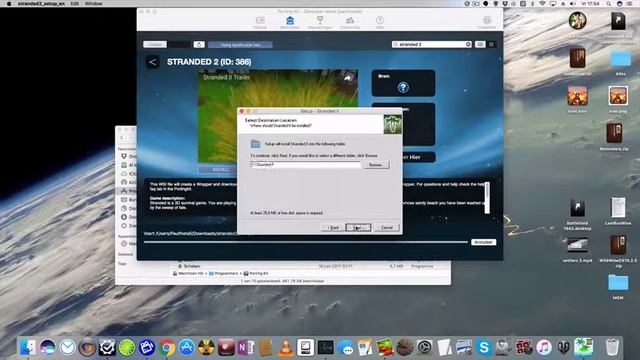Image resolution: width=640 pixels, height=360 pixels.
Task: Edit the destination folder path field
Action: pyautogui.click(x=305, y=165)
